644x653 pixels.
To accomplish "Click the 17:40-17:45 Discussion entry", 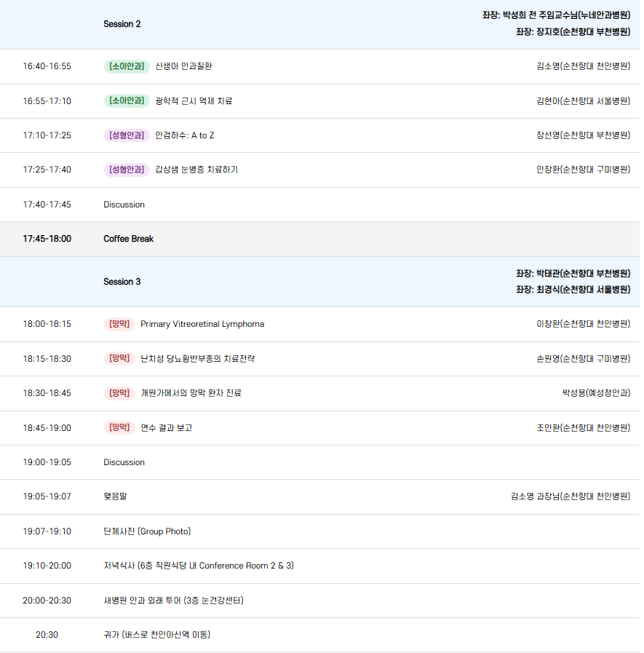I will [124, 205].
